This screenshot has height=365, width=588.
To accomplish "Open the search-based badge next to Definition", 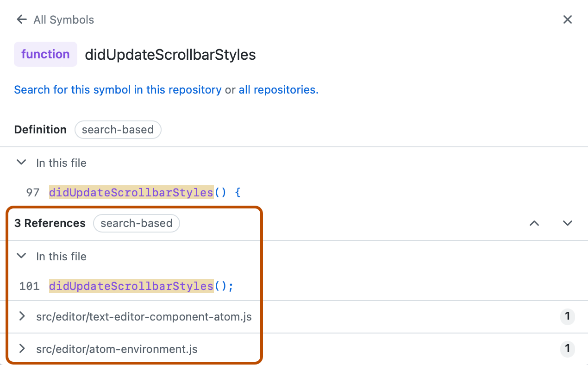I will tap(118, 130).
